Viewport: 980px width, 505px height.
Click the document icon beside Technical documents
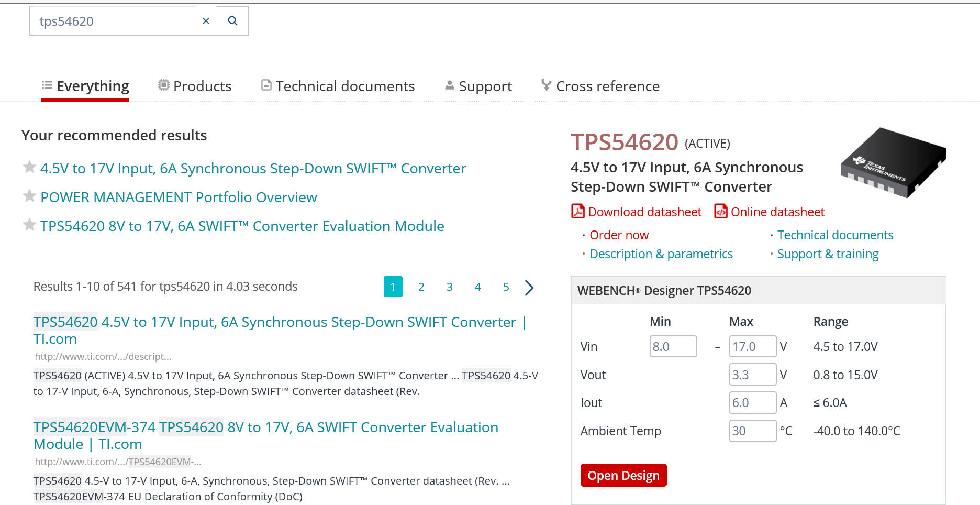click(266, 85)
